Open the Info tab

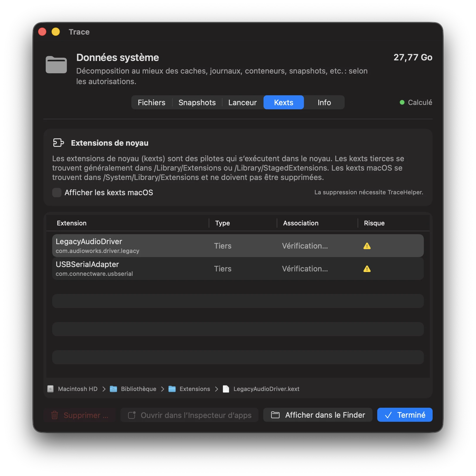[324, 103]
